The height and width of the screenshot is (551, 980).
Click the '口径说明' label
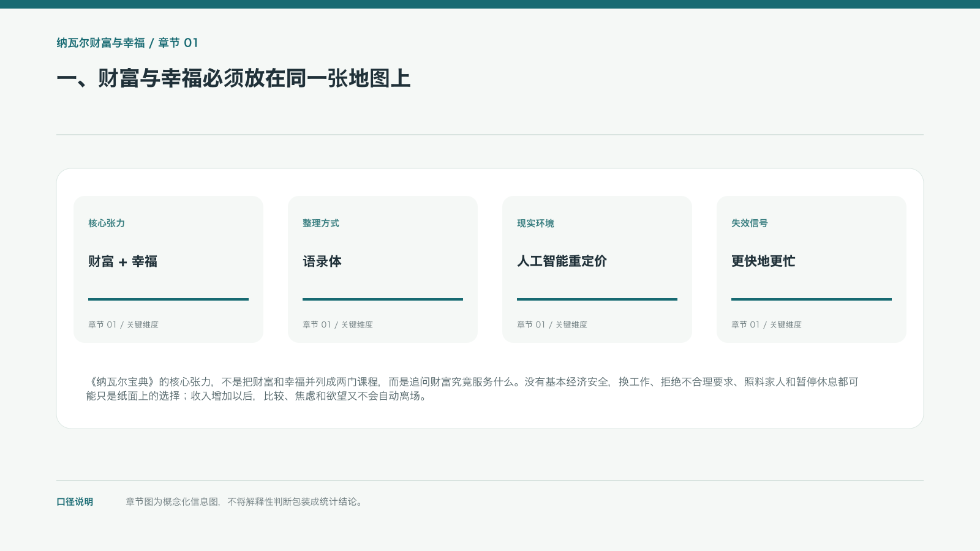[x=75, y=502]
